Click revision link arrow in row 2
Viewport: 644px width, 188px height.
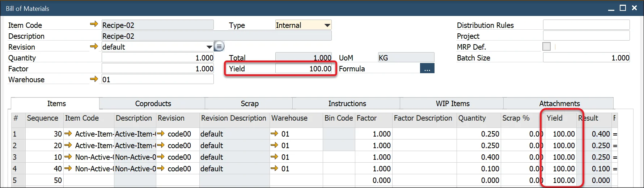161,146
